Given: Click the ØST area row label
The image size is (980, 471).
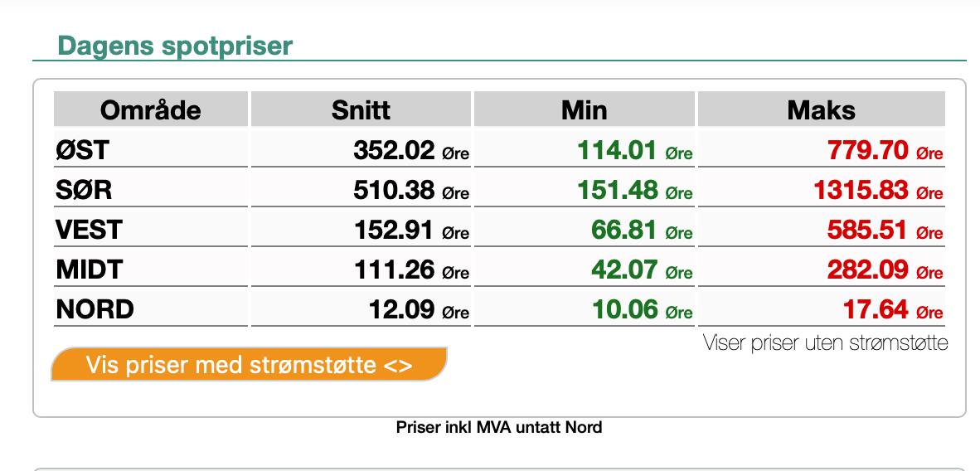Looking at the screenshot, I should 83,150.
